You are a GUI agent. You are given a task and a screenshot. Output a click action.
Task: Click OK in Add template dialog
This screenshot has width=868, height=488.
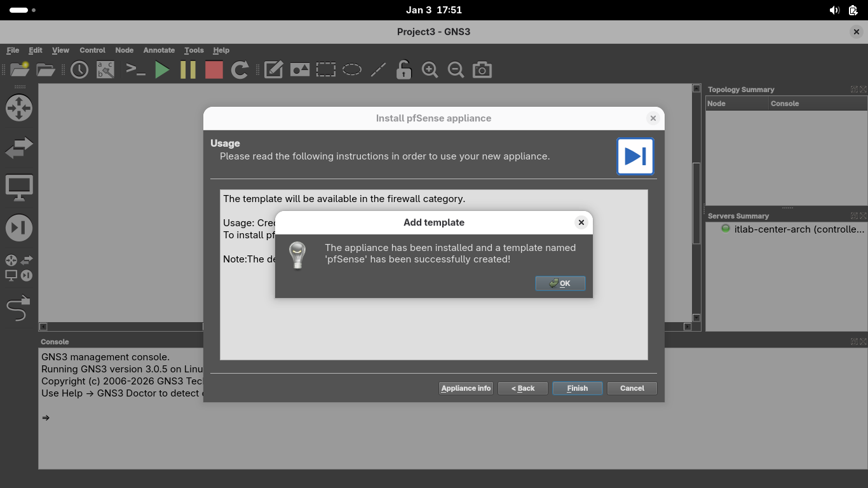click(x=560, y=283)
